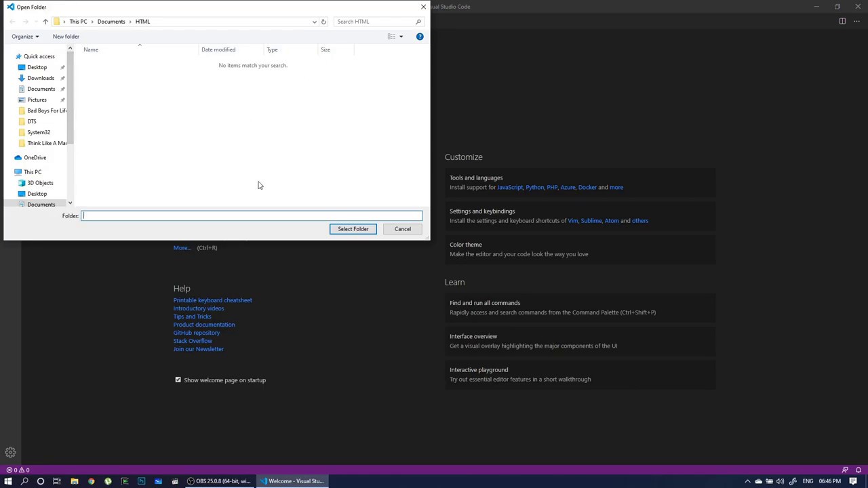
Task: Open the Interactive playground walkthrough
Action: tap(580, 374)
